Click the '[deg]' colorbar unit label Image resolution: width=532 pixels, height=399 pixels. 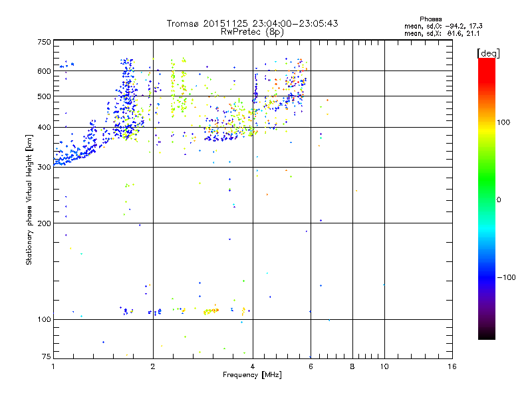[488, 53]
